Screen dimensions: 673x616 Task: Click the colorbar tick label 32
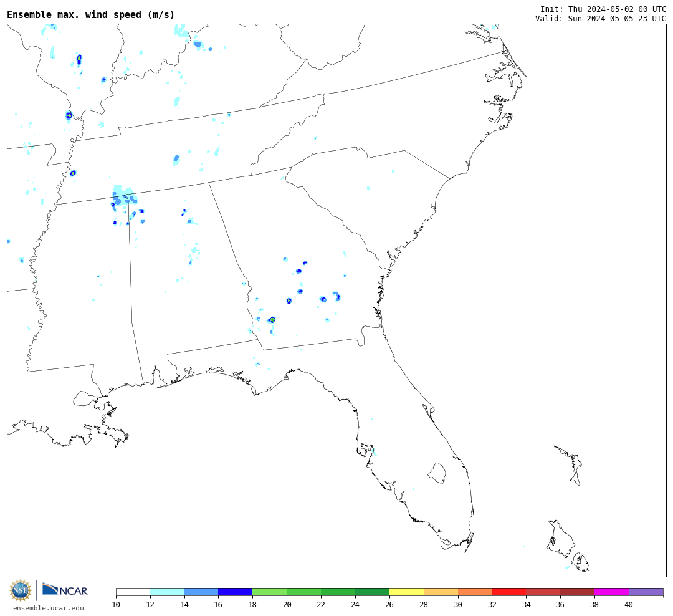pyautogui.click(x=492, y=604)
